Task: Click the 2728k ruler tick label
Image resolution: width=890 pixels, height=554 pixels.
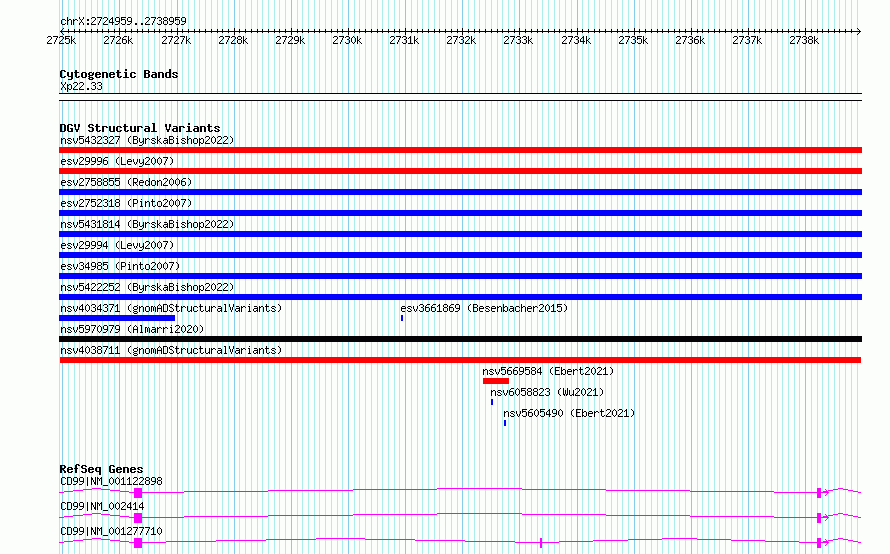Action: coord(233,40)
